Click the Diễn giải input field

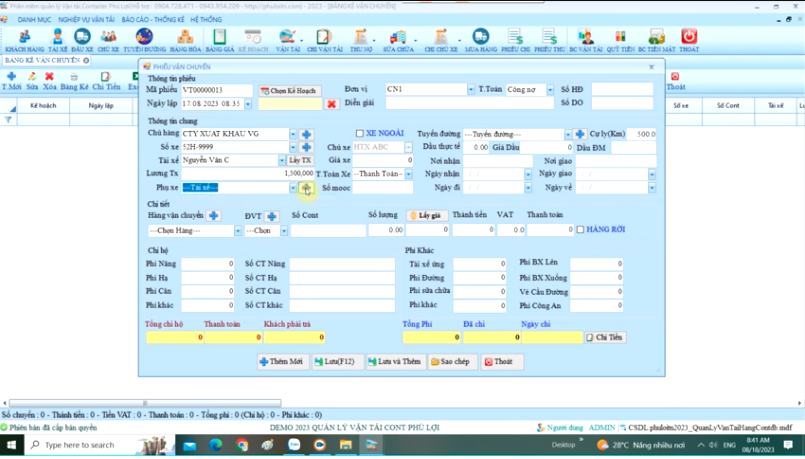pos(469,103)
